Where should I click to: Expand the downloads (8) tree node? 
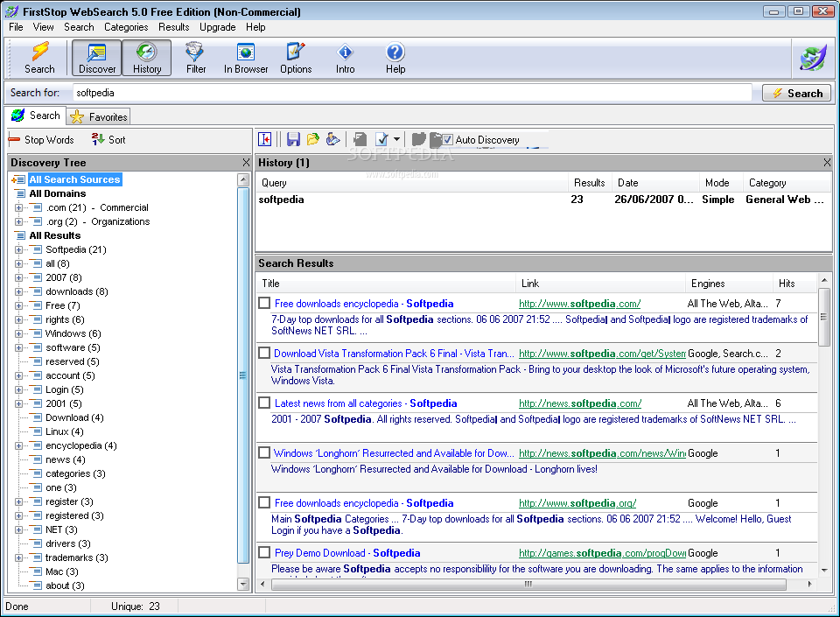pos(18,292)
